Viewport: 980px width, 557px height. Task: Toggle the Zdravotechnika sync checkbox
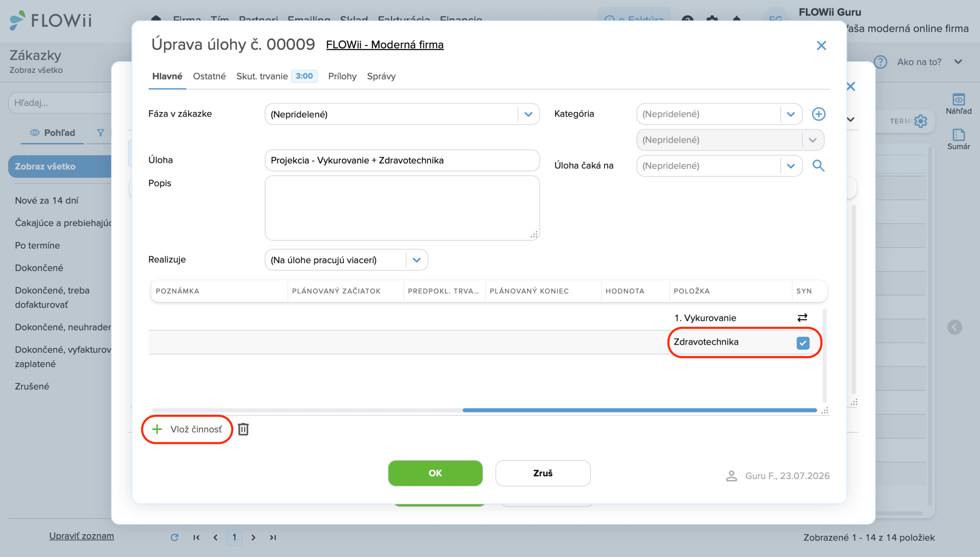pos(803,343)
